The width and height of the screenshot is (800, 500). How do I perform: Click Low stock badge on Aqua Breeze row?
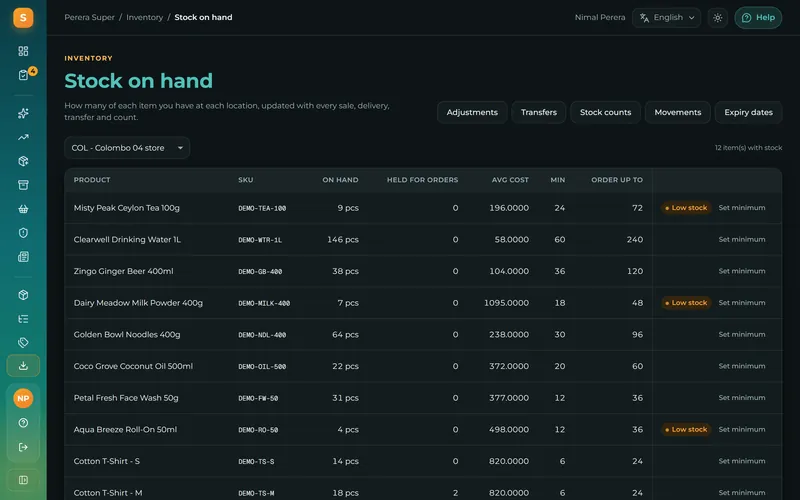coord(686,429)
